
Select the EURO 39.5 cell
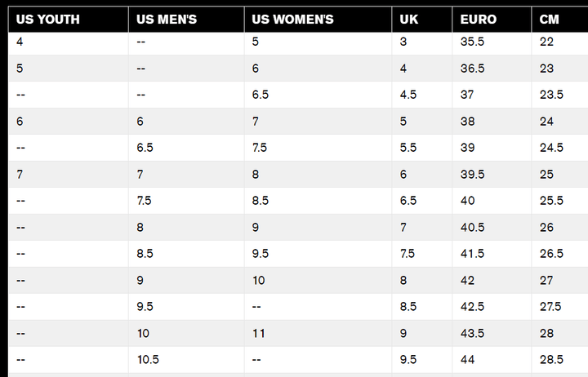[x=472, y=175]
